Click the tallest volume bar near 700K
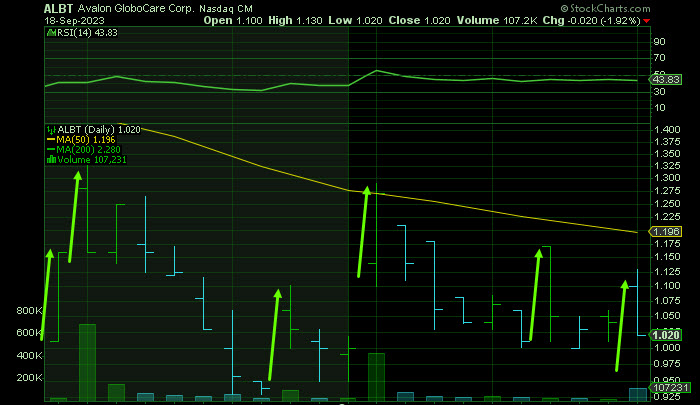This screenshot has height=405, width=700. click(88, 363)
